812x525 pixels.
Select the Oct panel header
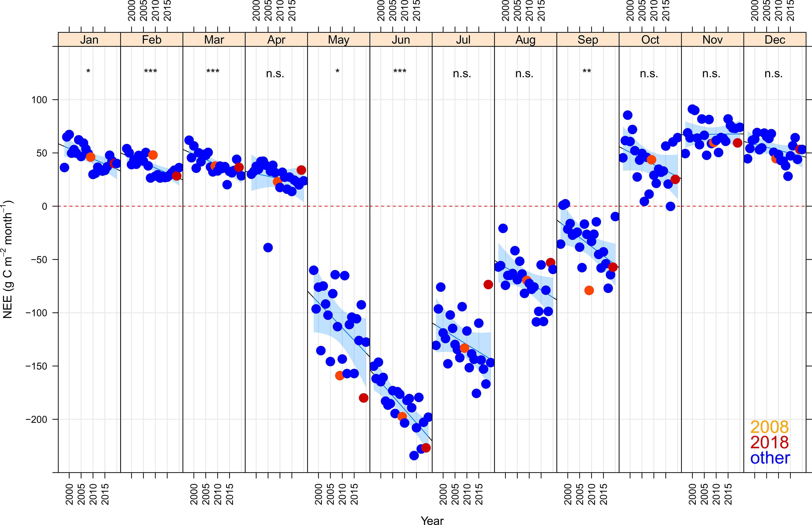tap(650, 40)
